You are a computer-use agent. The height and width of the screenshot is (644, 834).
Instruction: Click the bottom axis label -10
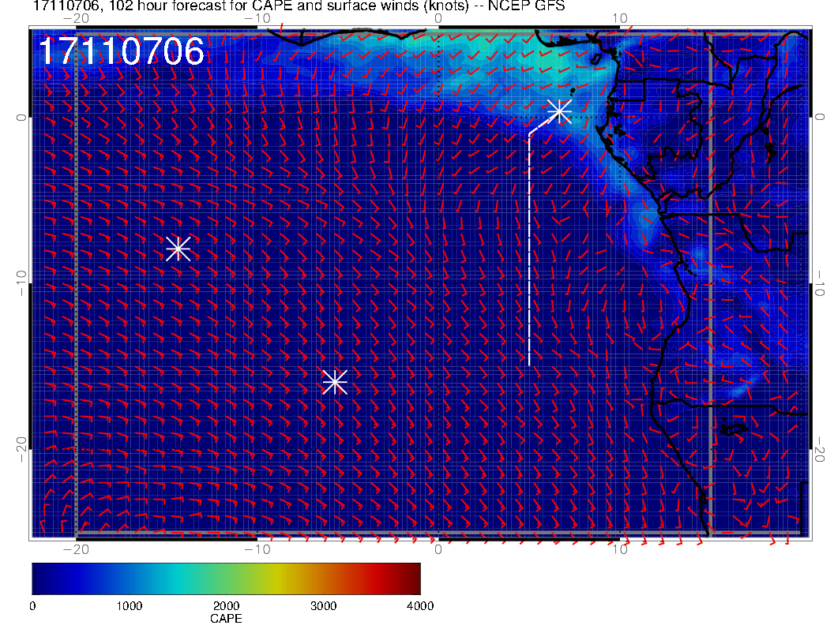pos(257,549)
